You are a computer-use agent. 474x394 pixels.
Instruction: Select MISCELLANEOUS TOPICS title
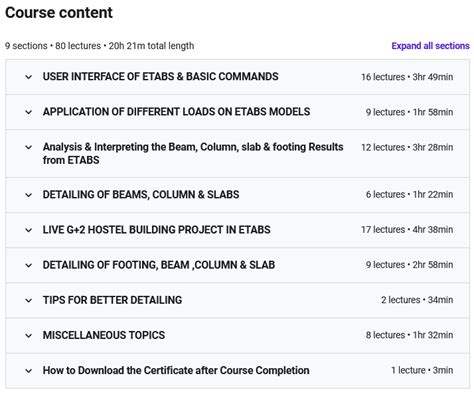tap(104, 335)
